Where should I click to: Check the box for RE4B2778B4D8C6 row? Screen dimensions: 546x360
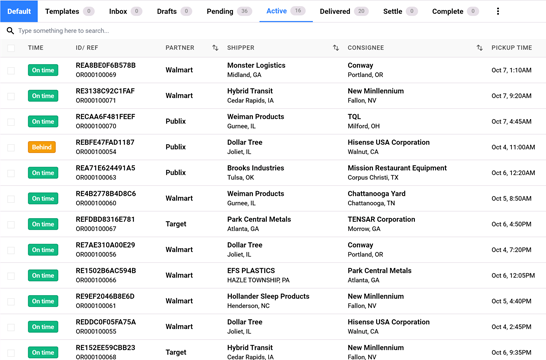pos(11,198)
